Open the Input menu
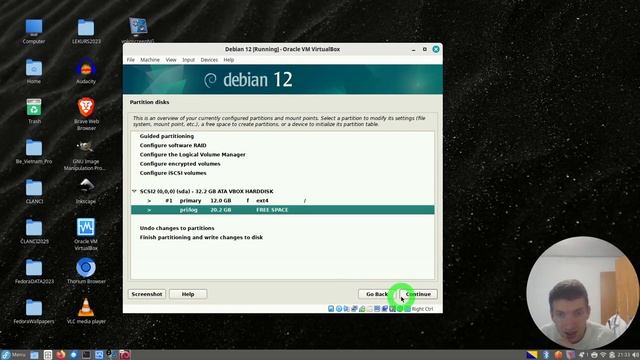Image resolution: width=640 pixels, height=360 pixels. click(188, 60)
